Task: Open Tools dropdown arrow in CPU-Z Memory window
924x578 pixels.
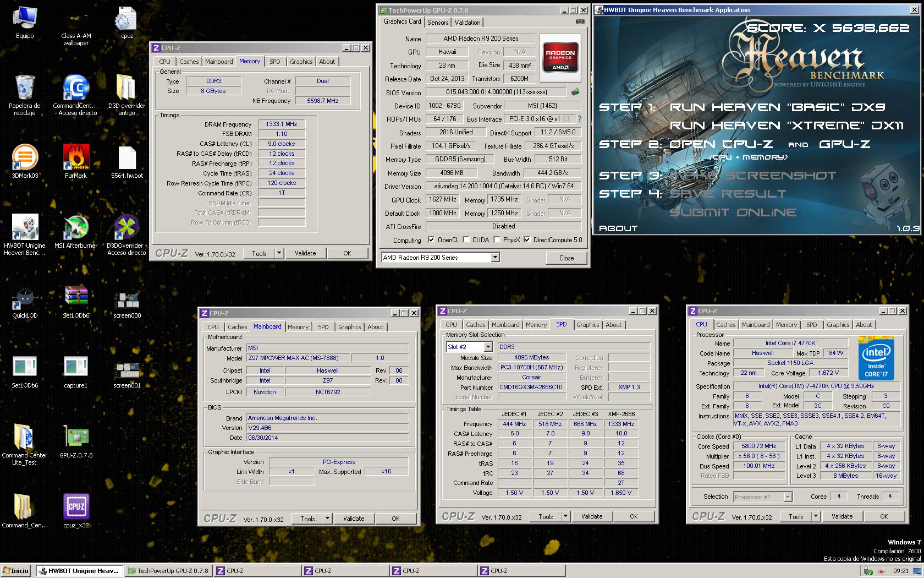Action: click(279, 253)
